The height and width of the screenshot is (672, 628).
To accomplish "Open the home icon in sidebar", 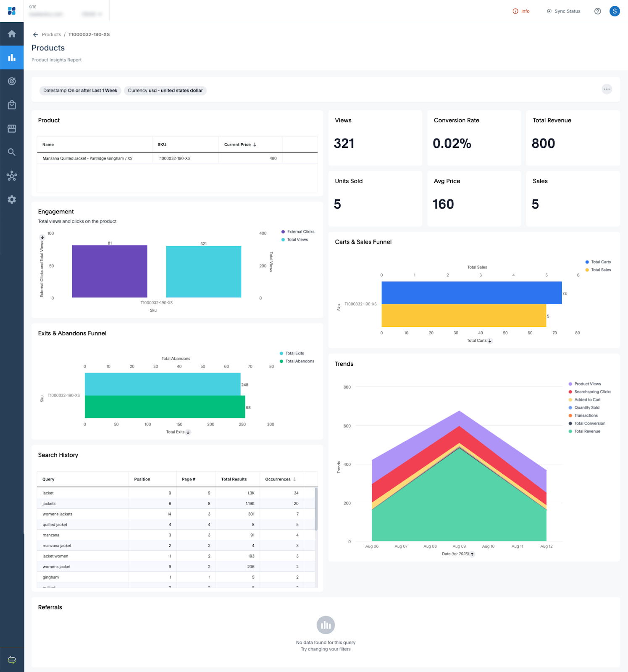I will 12,34.
